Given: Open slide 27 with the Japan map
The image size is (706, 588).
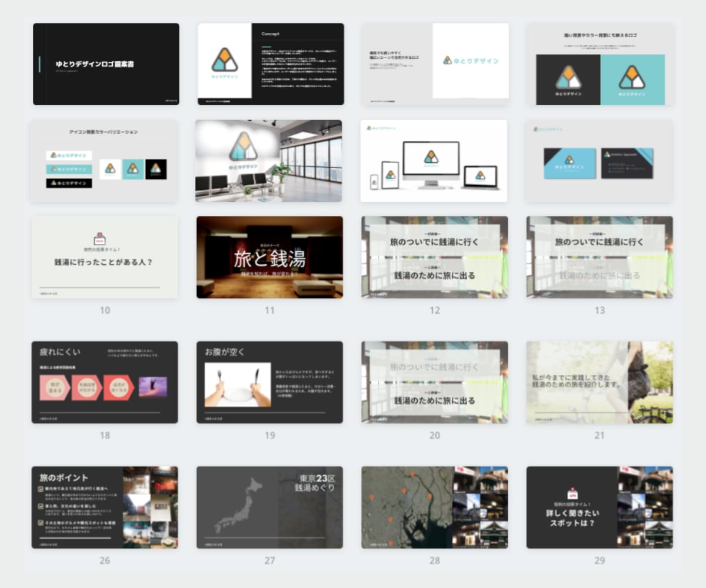Looking at the screenshot, I should point(269,507).
